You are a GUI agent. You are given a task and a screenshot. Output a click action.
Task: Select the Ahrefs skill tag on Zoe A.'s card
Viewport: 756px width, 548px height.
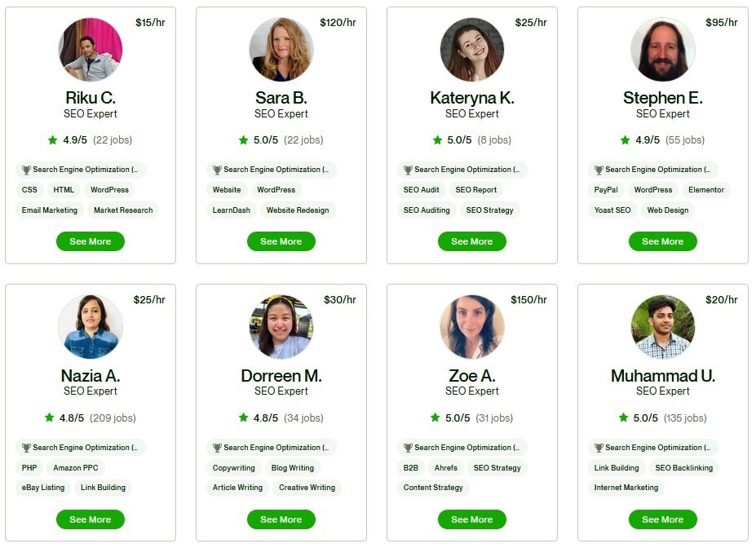coord(446,468)
